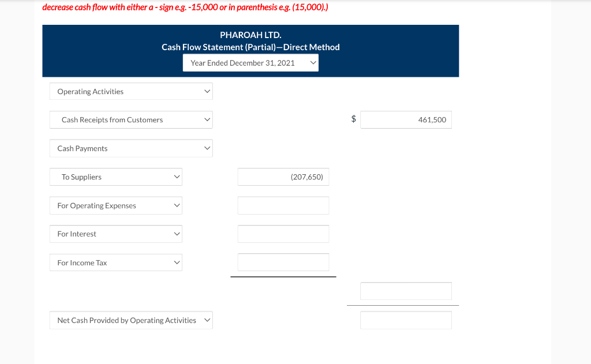This screenshot has height=364, width=591.
Task: Open the Cash Payments dropdown
Action: point(130,148)
